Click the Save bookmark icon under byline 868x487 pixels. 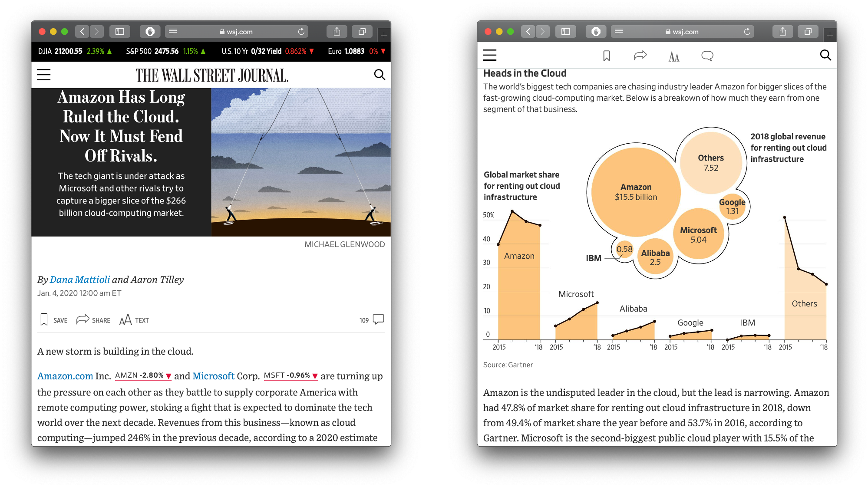pos(44,320)
